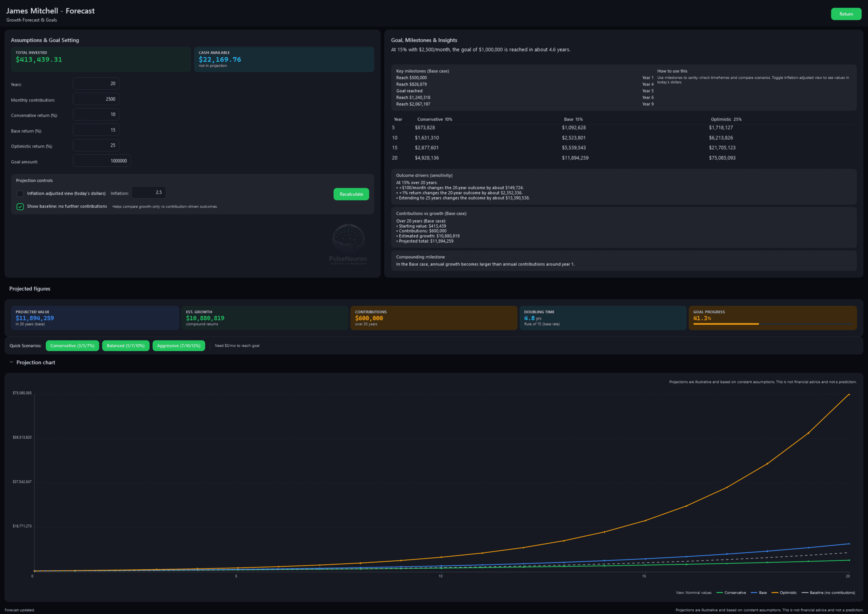Image resolution: width=868 pixels, height=614 pixels.
Task: Click the Projected figures heading
Action: pyautogui.click(x=30, y=288)
